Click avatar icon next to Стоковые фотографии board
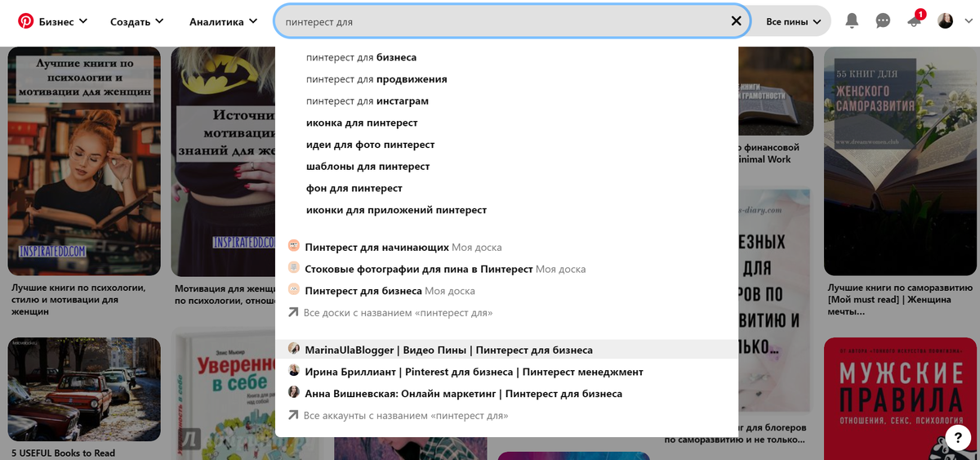980x460 pixels. pos(294,268)
